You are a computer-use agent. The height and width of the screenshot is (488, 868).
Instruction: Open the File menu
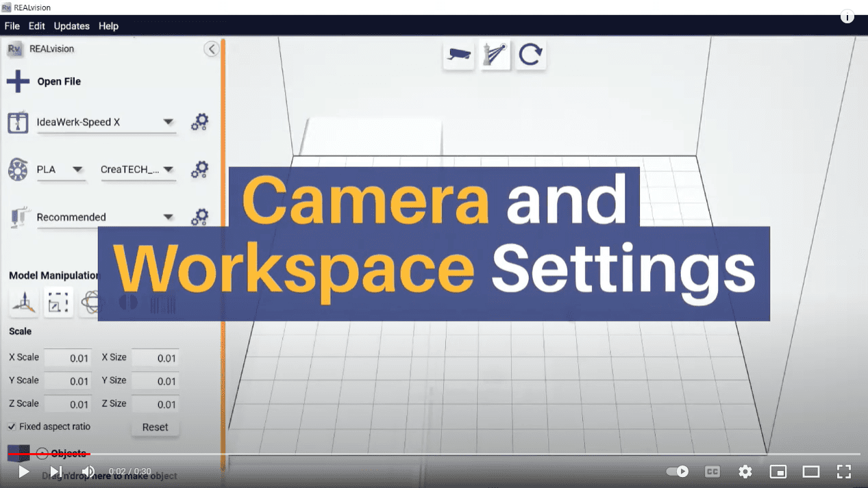(x=12, y=26)
